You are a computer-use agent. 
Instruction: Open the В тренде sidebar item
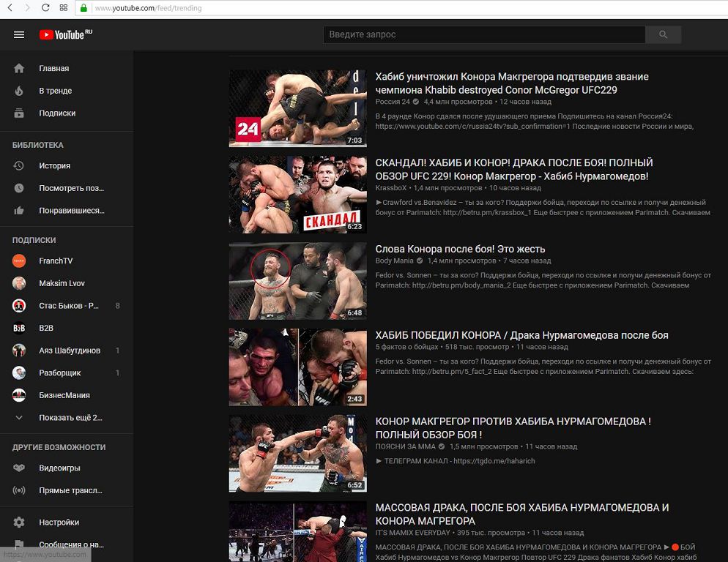click(67, 91)
